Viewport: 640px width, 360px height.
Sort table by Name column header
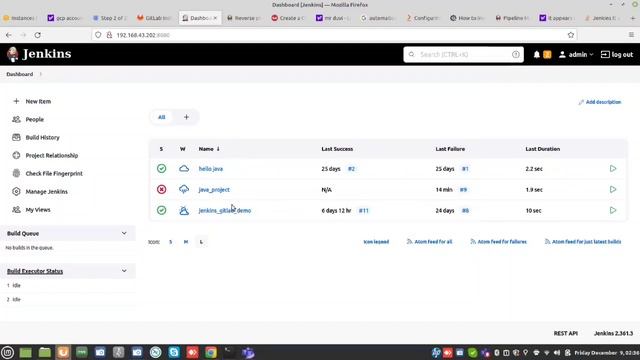(x=209, y=149)
